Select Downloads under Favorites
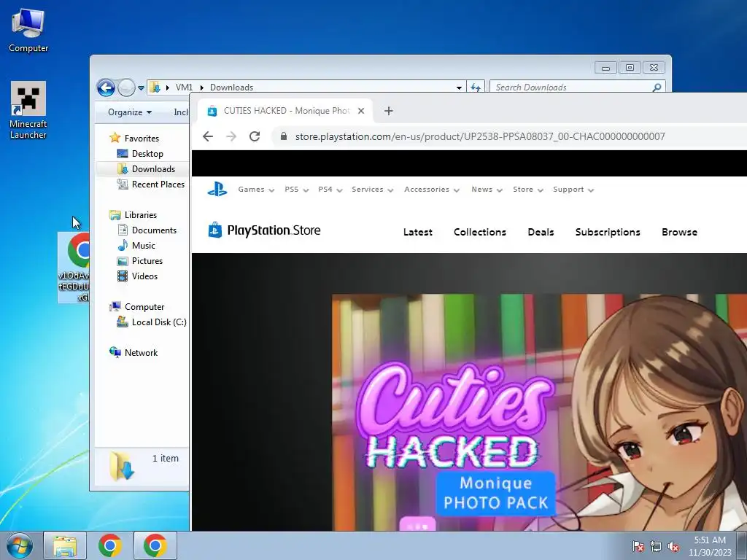The height and width of the screenshot is (560, 747). [153, 168]
